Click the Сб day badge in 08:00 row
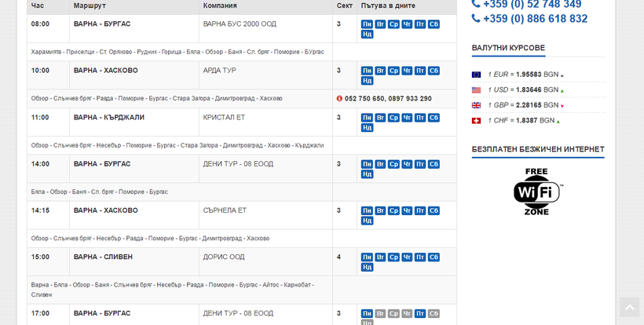Viewport: 644px width, 325px height. (434, 24)
